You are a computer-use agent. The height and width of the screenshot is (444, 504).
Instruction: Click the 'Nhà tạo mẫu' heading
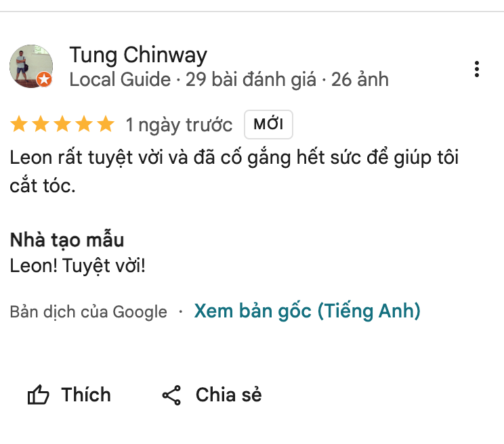tap(67, 240)
